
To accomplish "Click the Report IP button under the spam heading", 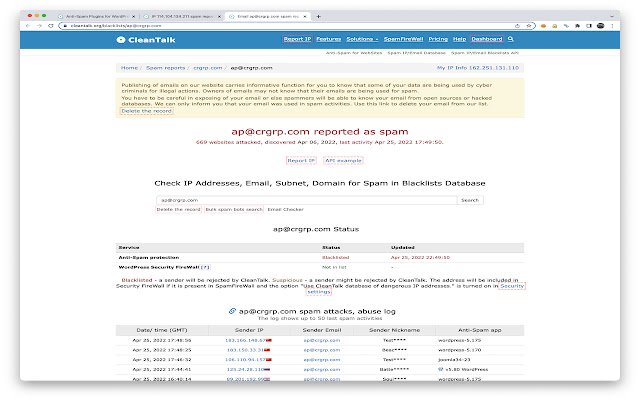I will pos(301,160).
